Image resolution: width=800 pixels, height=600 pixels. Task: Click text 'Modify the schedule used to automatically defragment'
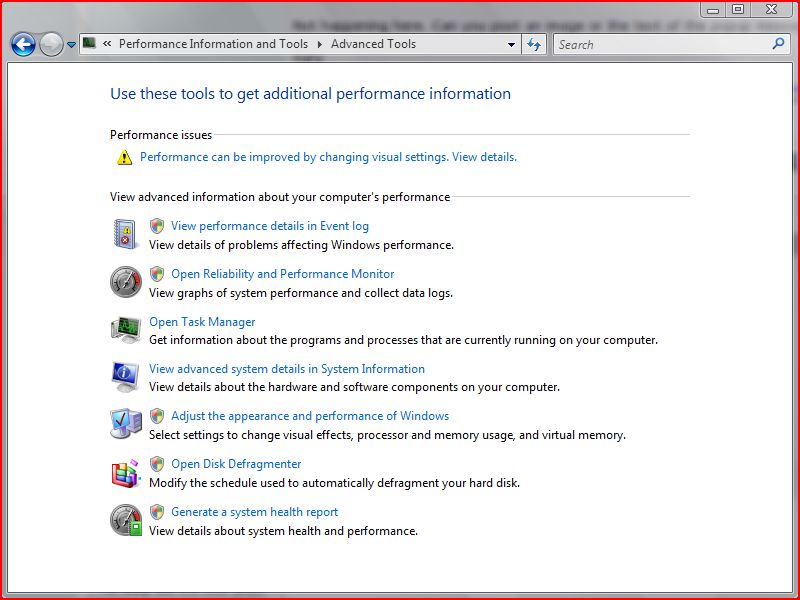click(335, 483)
